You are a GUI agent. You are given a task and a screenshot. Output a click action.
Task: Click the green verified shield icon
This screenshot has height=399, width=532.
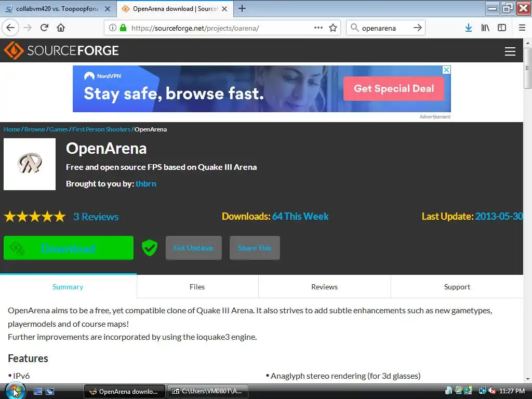149,248
